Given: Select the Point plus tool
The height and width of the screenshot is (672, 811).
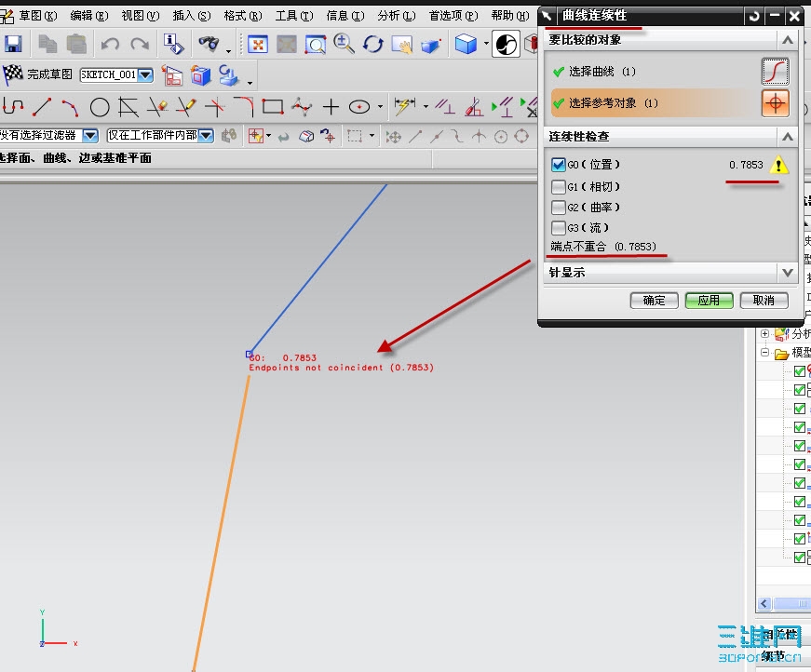Looking at the screenshot, I should tap(331, 107).
